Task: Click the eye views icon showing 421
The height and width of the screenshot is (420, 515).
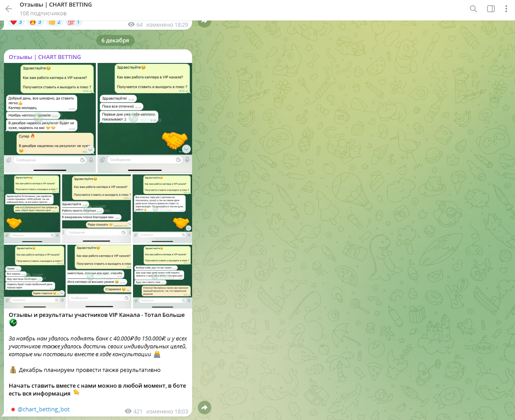Action: click(128, 411)
